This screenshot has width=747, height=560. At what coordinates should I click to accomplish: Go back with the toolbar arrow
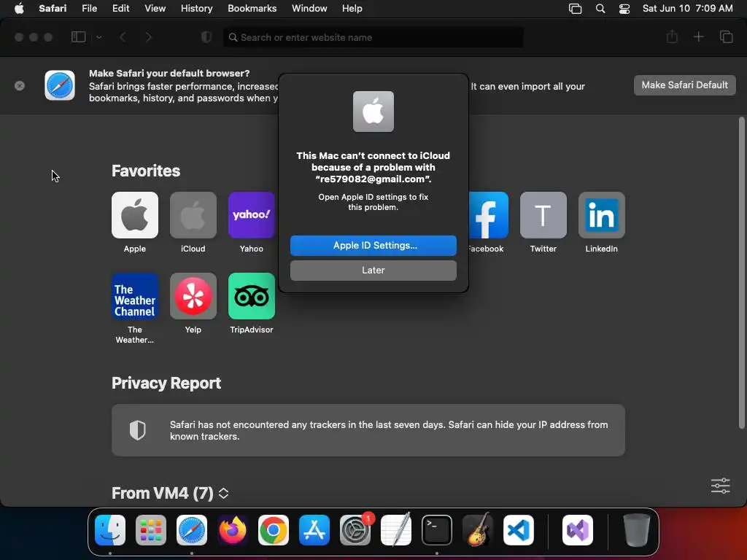click(123, 37)
